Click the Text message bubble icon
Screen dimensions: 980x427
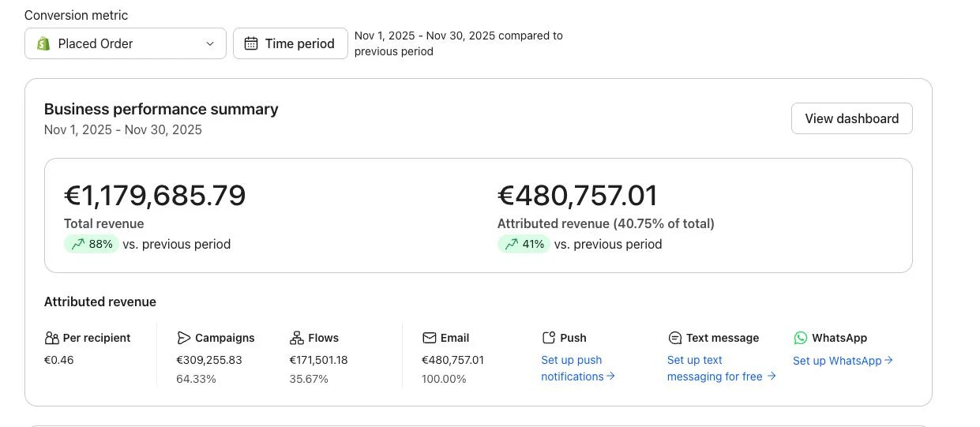point(675,338)
